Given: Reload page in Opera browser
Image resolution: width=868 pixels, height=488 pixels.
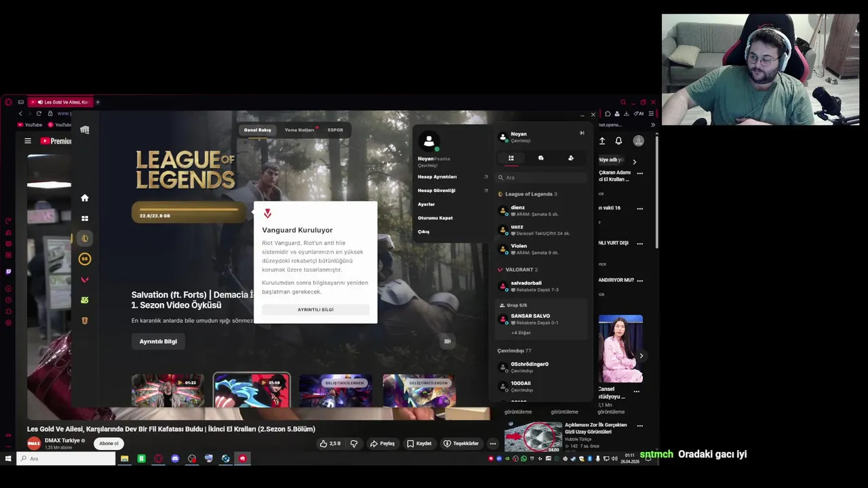Looking at the screenshot, I should coord(39,113).
